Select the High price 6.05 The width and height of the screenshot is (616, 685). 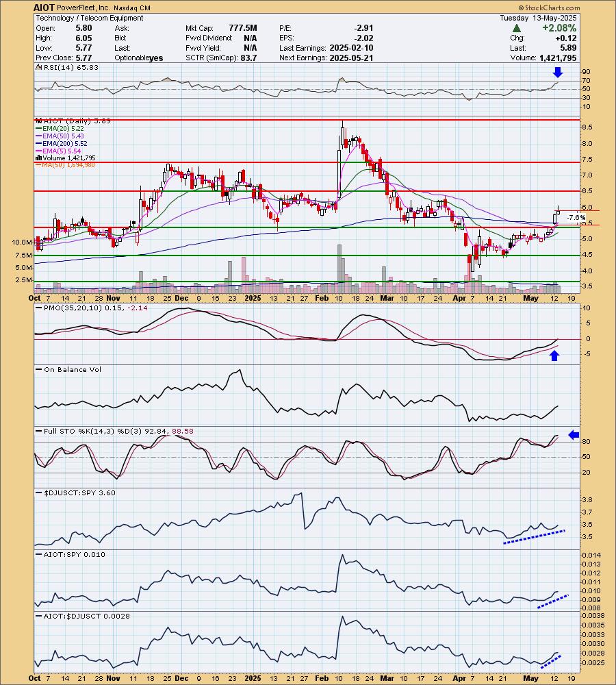pyautogui.click(x=84, y=38)
